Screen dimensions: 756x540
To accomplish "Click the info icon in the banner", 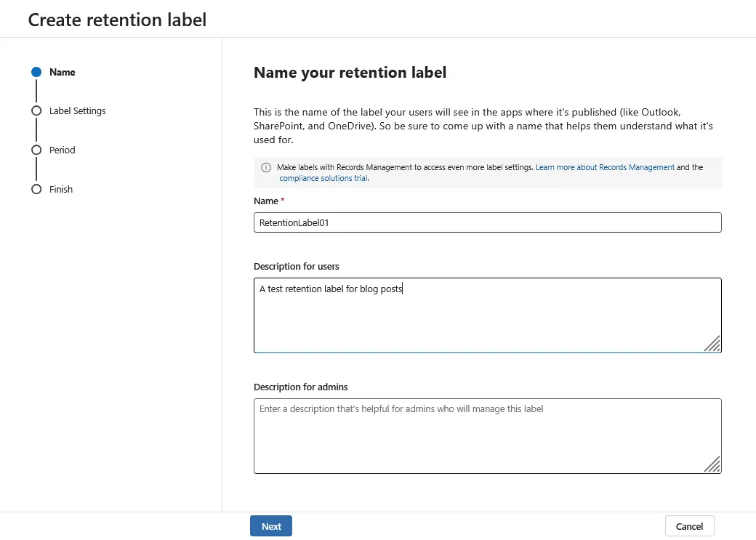I will [x=267, y=166].
